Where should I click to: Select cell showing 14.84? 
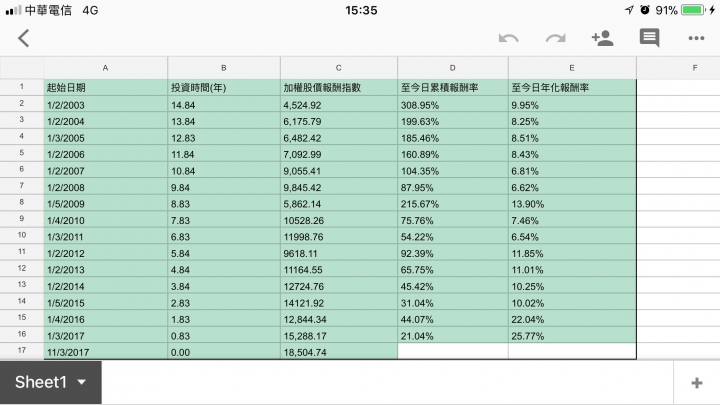[x=224, y=105]
